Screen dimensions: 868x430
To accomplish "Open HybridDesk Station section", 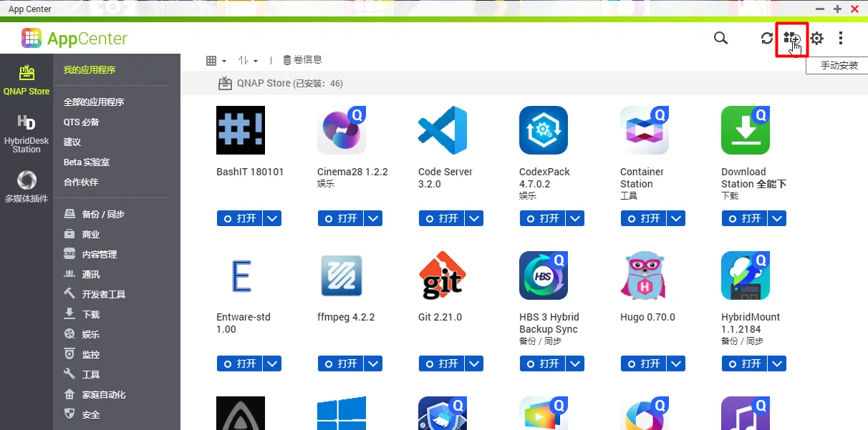I will click(x=26, y=133).
